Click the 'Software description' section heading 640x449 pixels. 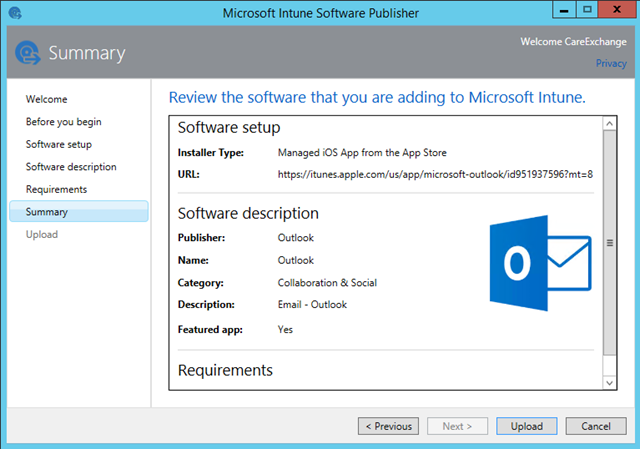click(x=248, y=213)
